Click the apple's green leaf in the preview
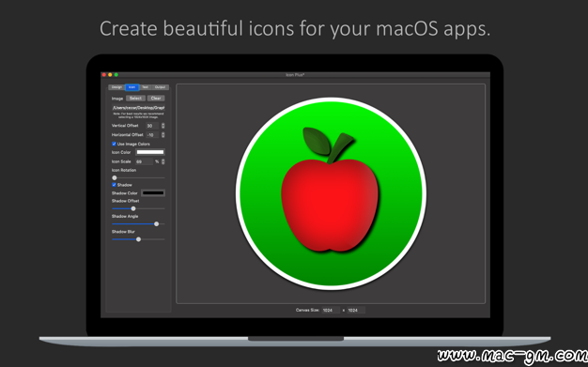 click(x=317, y=141)
